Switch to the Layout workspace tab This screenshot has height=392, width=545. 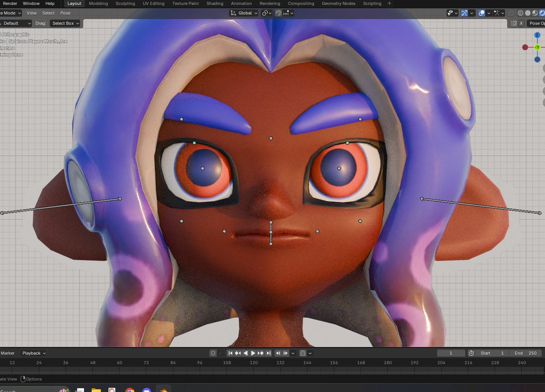[74, 3]
